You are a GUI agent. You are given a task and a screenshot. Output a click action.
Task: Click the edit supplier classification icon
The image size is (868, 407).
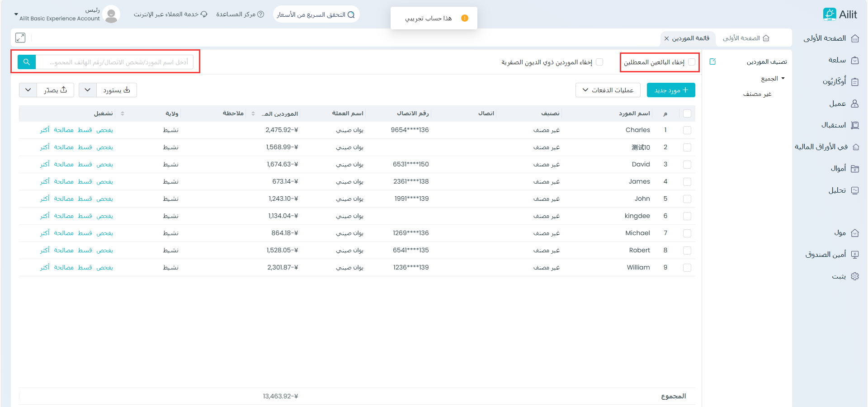(x=712, y=62)
